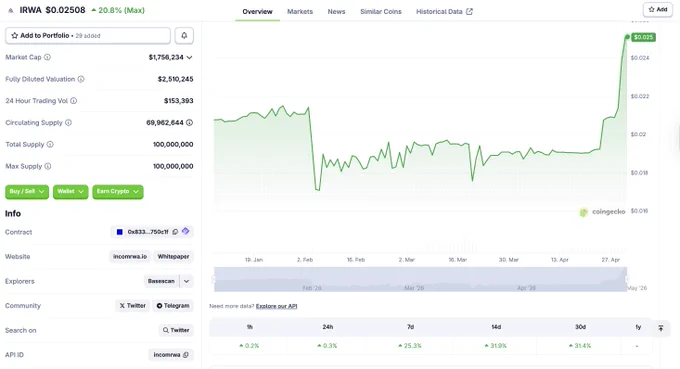680x369 pixels.
Task: Expand the Market Cap dropdown arrow
Action: [189, 57]
